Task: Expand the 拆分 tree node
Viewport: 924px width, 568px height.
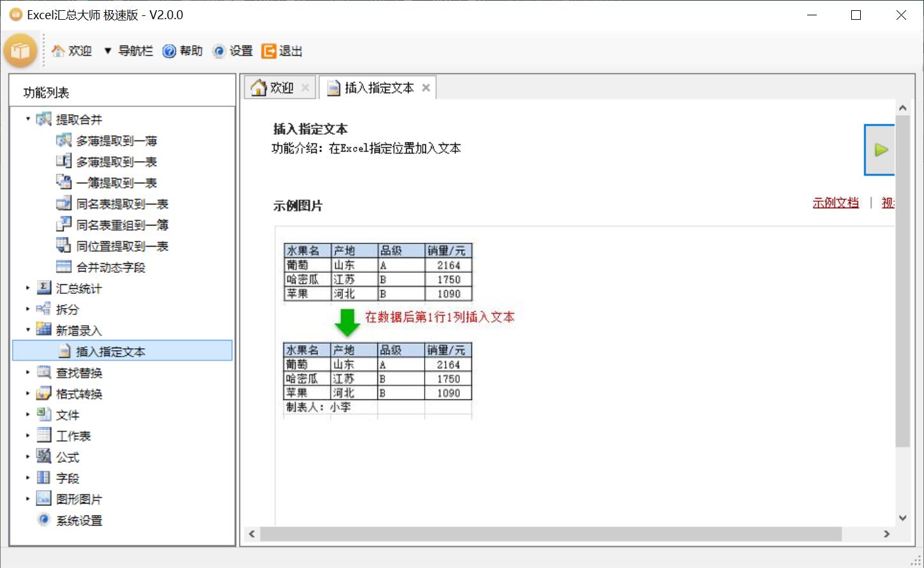Action: coord(28,309)
